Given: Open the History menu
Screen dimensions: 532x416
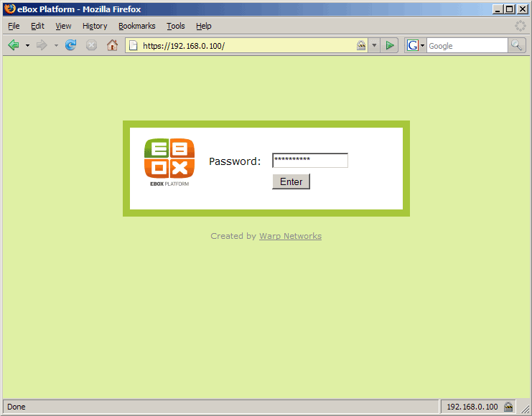Looking at the screenshot, I should (x=95, y=26).
